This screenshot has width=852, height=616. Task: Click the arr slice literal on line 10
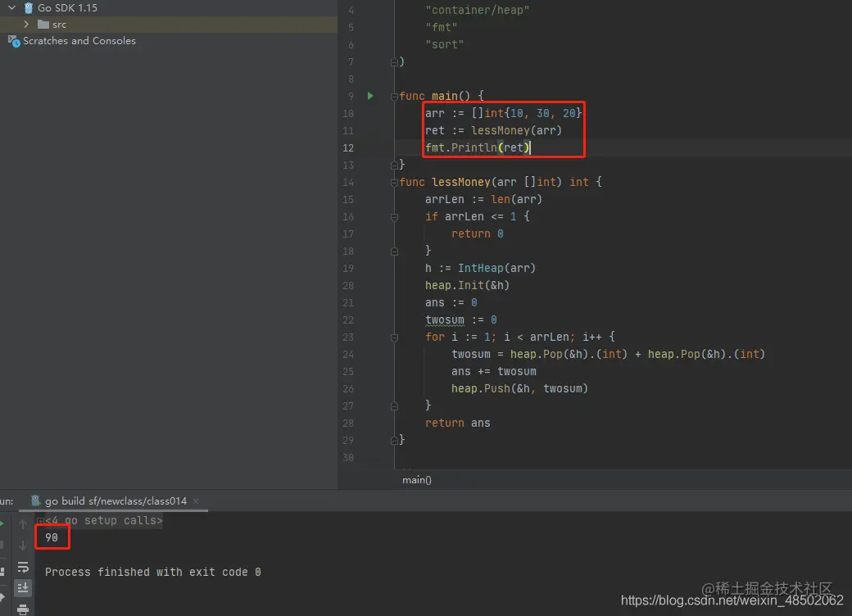[x=527, y=113]
